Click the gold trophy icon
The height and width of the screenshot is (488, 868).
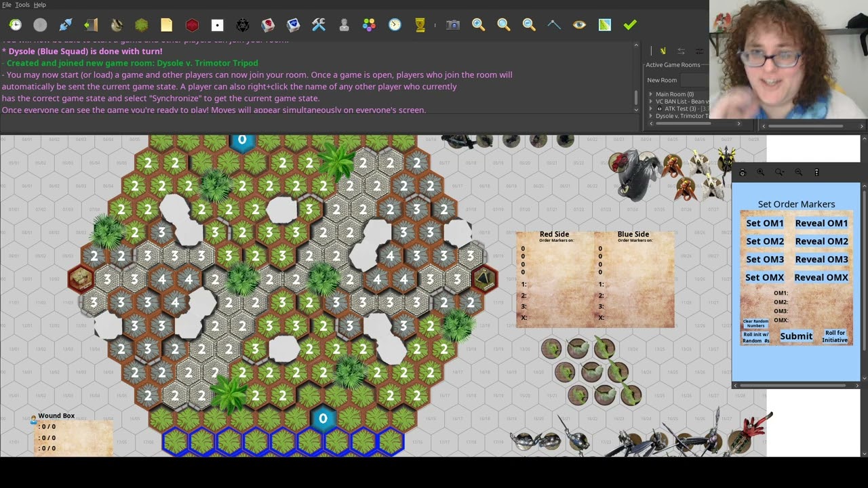click(420, 25)
